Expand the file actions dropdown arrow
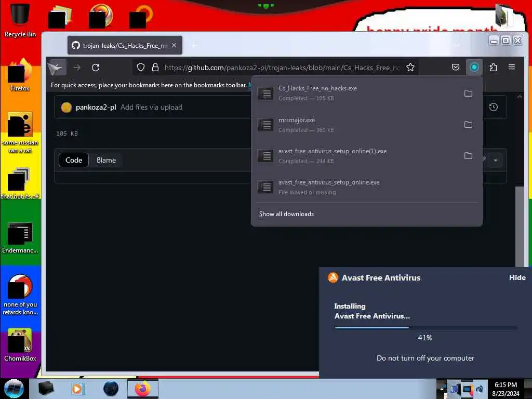The image size is (532, 399). point(496,160)
